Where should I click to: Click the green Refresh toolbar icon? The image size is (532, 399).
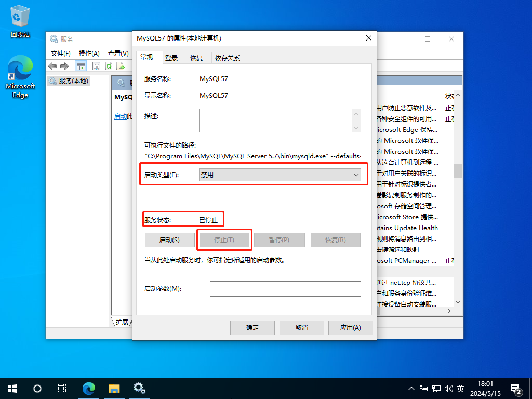click(109, 66)
